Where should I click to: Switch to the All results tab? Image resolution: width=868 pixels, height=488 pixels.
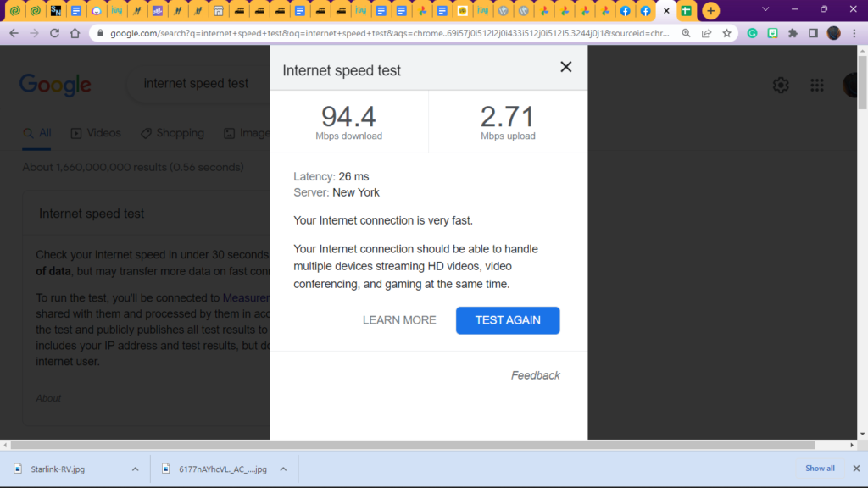tap(37, 133)
